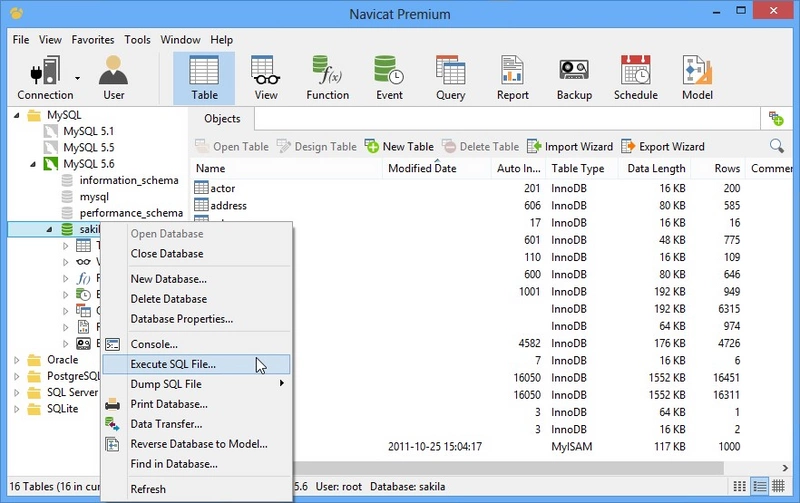800x503 pixels.
Task: Click the add-tab icon beside Objects bar
Action: 776,119
